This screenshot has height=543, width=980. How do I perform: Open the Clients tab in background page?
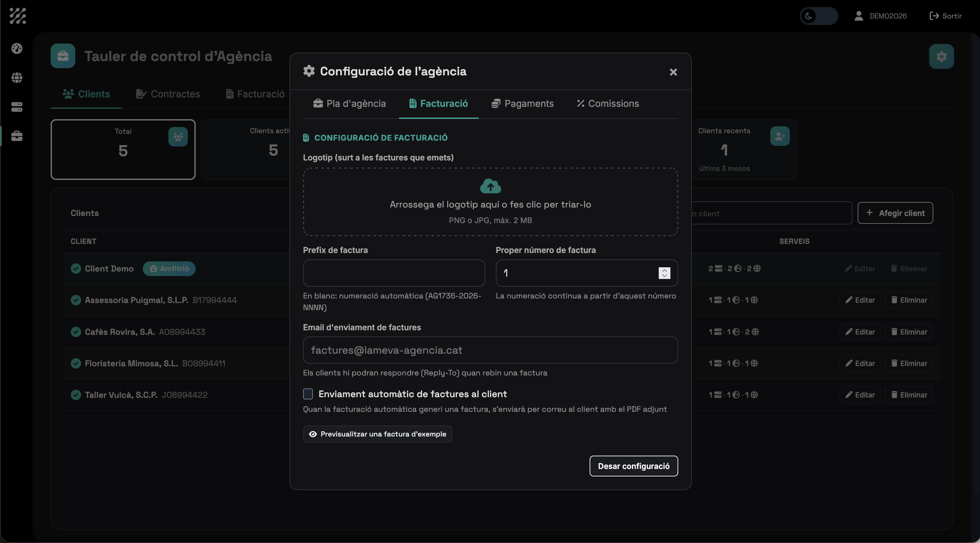[86, 94]
